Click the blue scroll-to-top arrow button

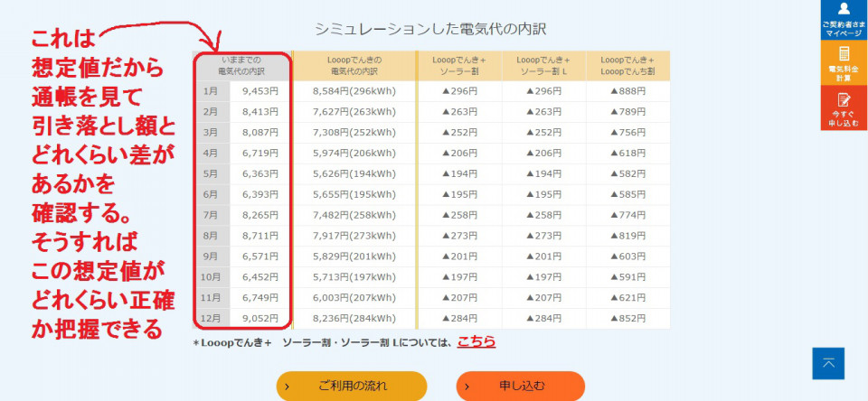click(x=828, y=363)
